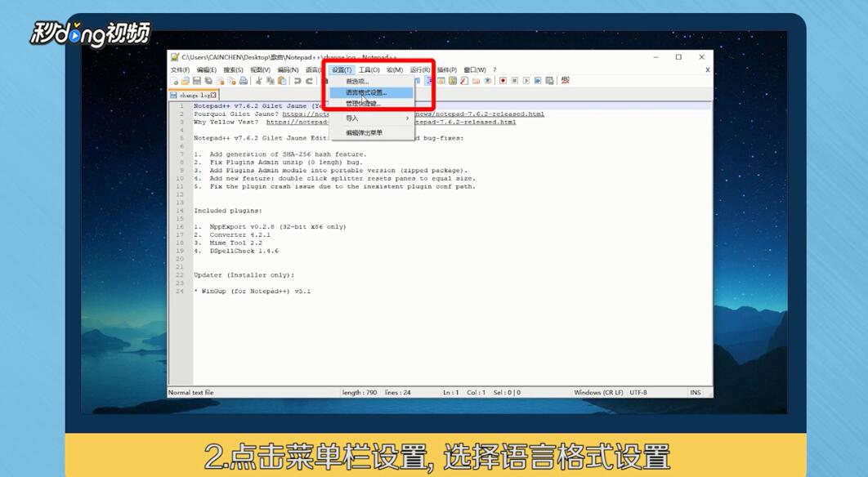
Task: Click line 'Included plugins:' in editor
Action: (x=228, y=211)
